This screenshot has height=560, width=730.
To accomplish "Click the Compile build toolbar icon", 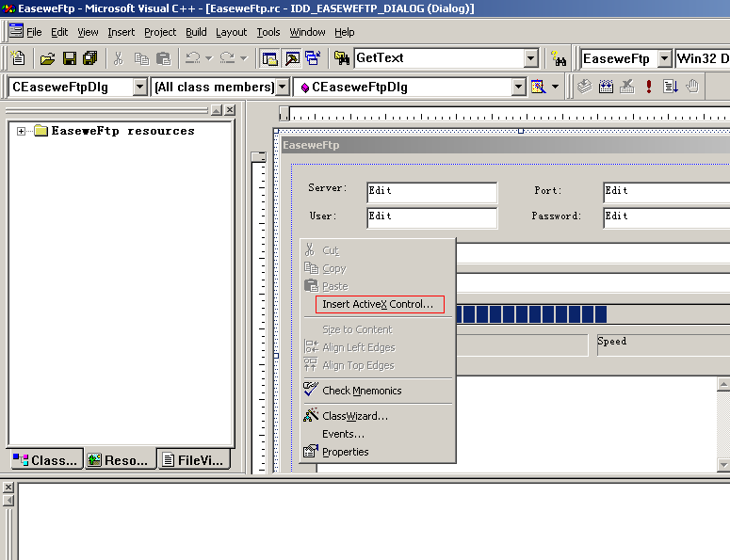I will [x=584, y=87].
